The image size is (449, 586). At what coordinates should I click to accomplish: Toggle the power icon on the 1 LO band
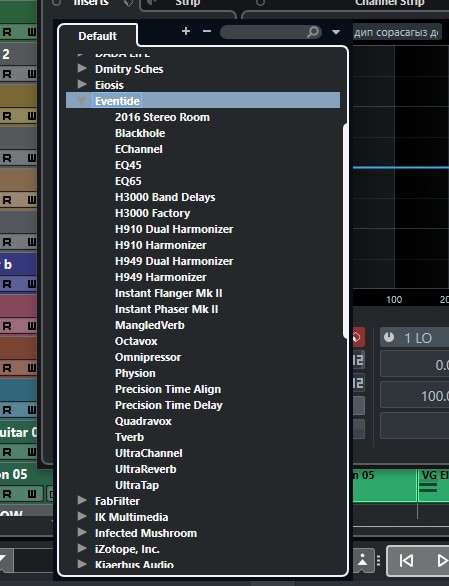[x=389, y=337]
